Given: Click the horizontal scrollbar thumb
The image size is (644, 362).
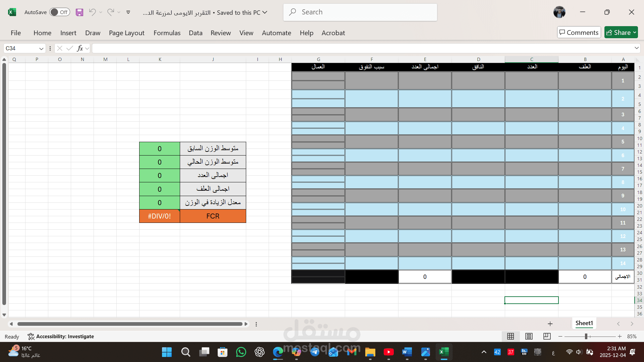Looking at the screenshot, I should [x=130, y=324].
